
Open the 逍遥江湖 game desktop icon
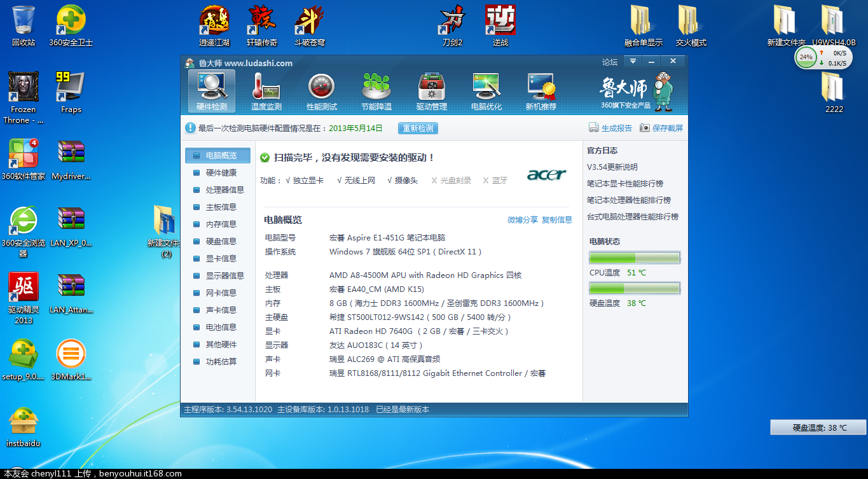214,25
